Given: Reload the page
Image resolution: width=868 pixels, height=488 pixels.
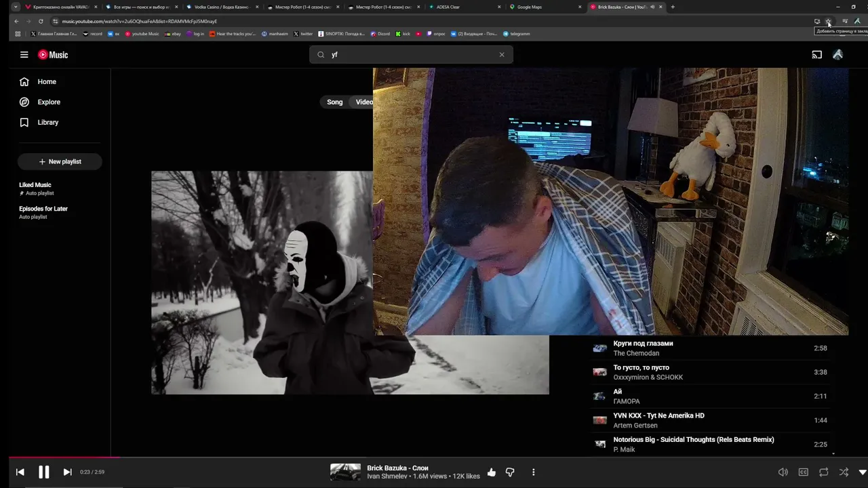Looking at the screenshot, I should point(41,21).
